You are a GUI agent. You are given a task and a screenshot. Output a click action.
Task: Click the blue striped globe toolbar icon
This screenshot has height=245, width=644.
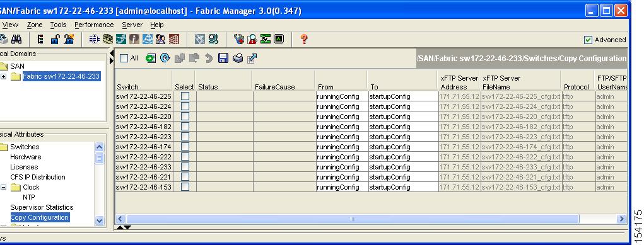[95, 40]
